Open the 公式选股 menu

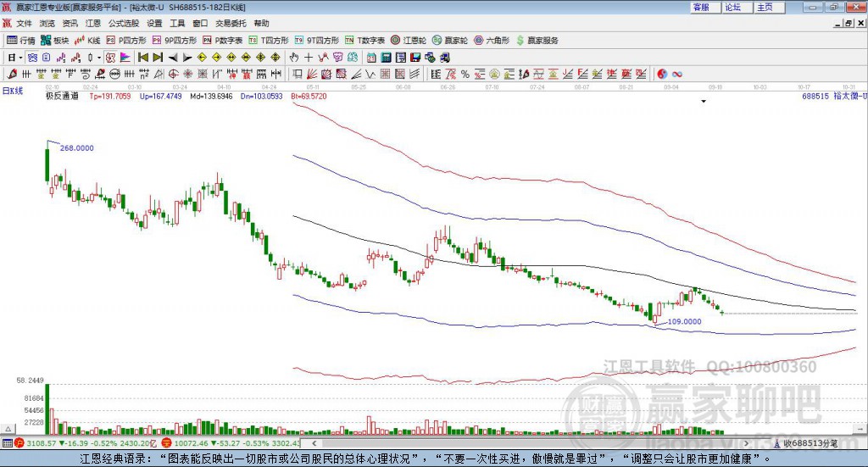pyautogui.click(x=124, y=23)
